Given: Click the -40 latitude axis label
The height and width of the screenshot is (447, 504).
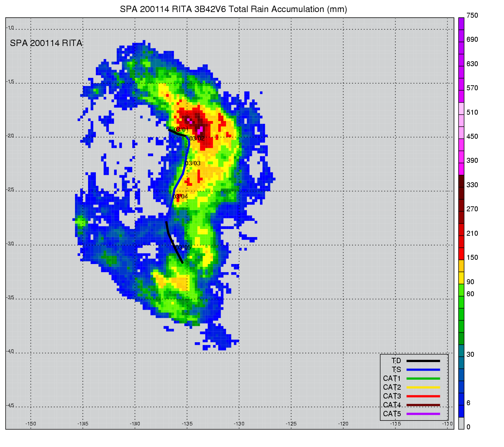Looking at the screenshot, I should pos(10,351).
